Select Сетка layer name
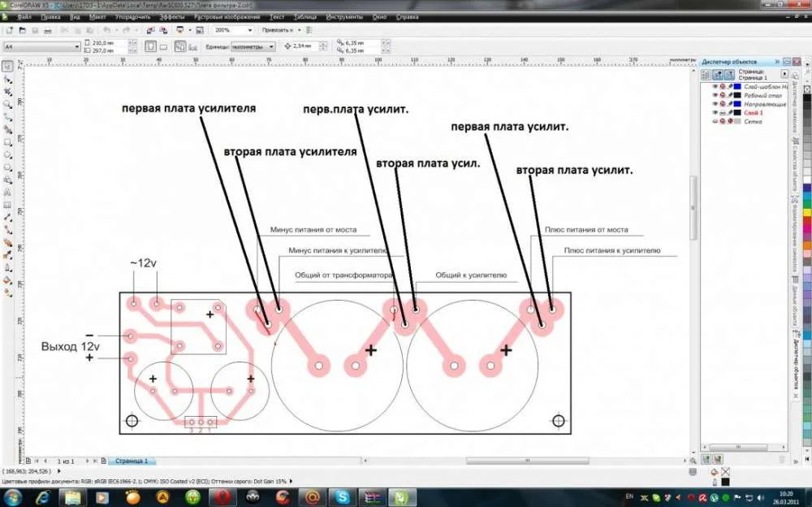This screenshot has width=812, height=507. click(753, 121)
